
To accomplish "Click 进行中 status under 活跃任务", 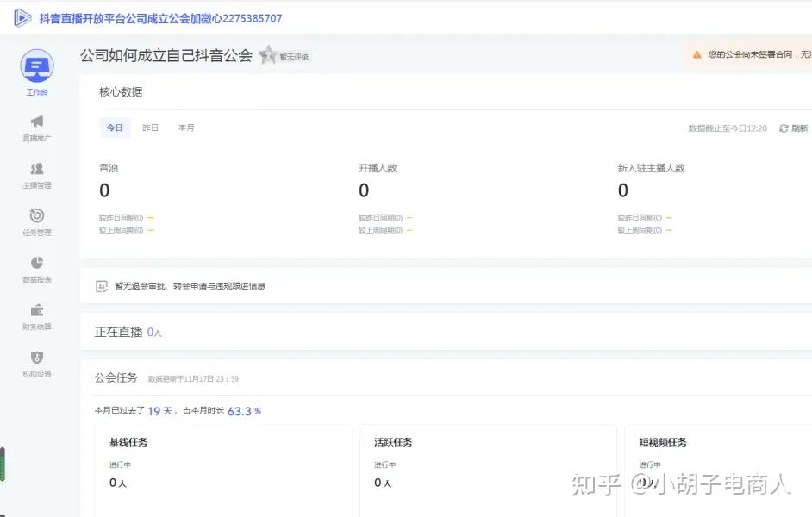I will pos(385,464).
